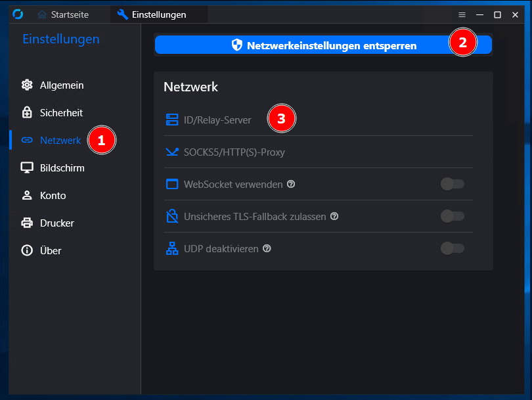532x400 pixels.
Task: Enable Unsicheres TLS-Fallback zulassen switch
Action: (x=453, y=216)
